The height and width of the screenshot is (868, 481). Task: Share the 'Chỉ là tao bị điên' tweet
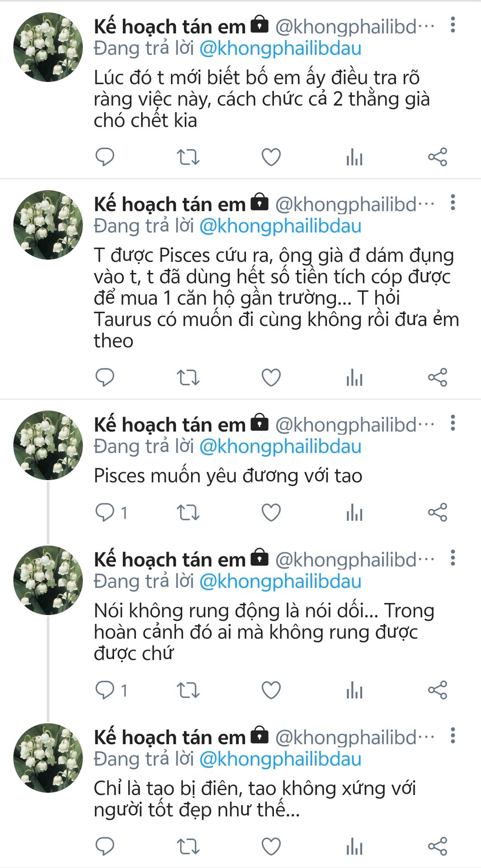coord(438,846)
